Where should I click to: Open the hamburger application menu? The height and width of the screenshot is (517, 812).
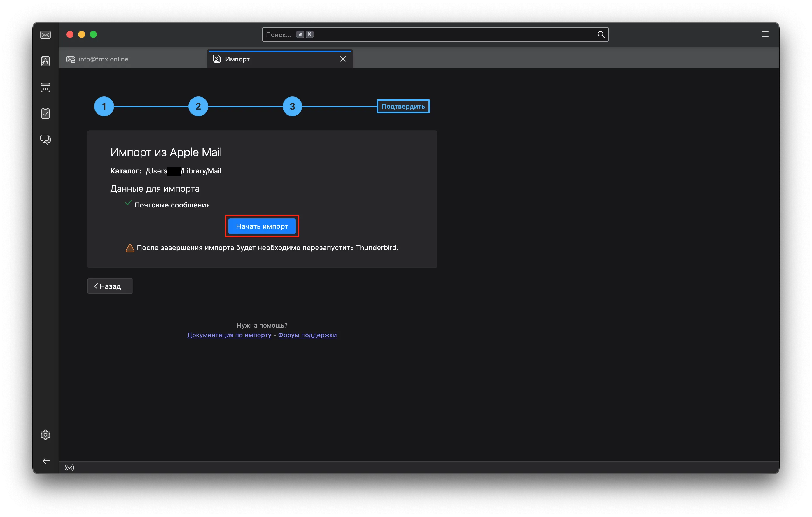pos(765,34)
